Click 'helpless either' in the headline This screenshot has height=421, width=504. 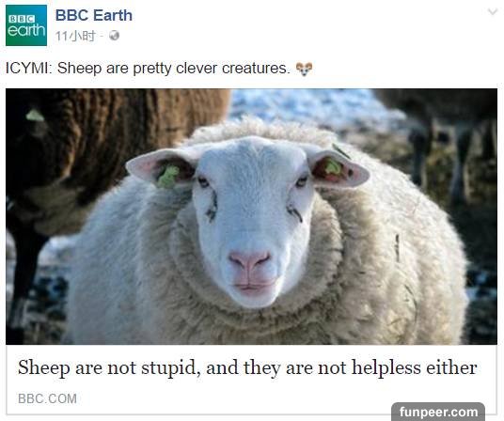(415, 367)
